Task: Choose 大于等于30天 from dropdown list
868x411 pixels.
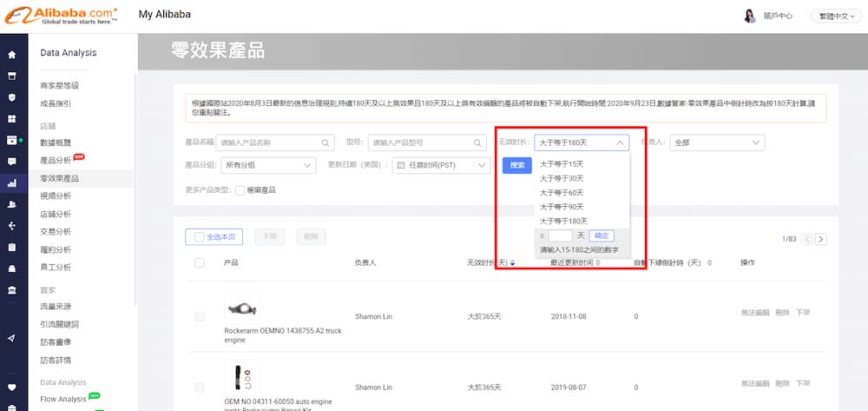Action: click(x=562, y=178)
